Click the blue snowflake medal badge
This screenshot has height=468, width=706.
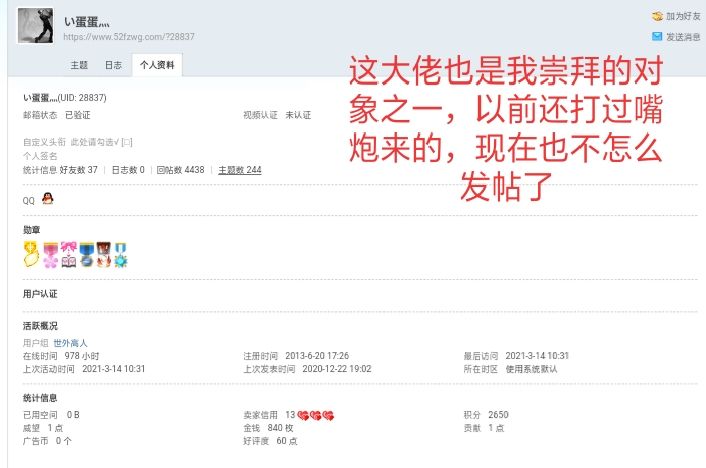point(120,255)
